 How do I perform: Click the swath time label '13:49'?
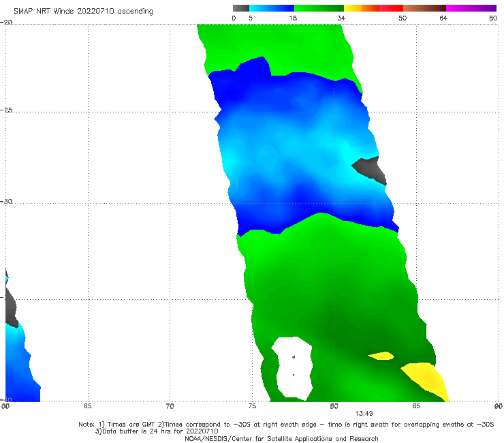pos(364,414)
